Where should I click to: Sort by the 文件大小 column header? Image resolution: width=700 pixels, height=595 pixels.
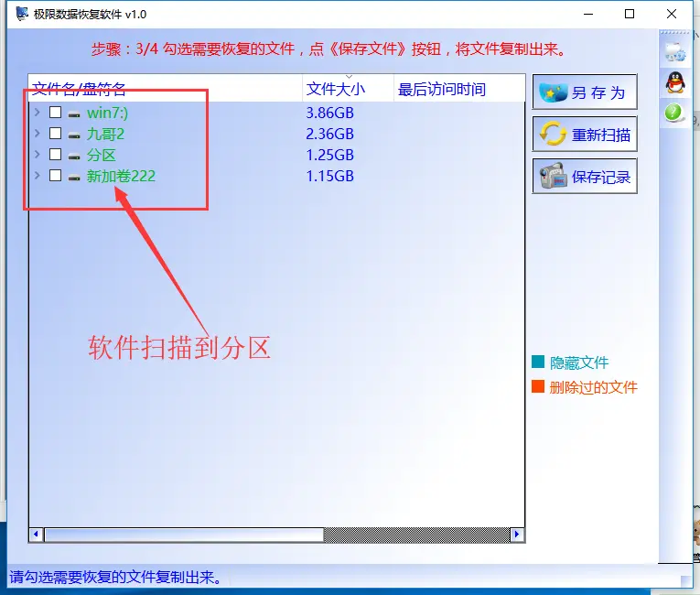(349, 89)
